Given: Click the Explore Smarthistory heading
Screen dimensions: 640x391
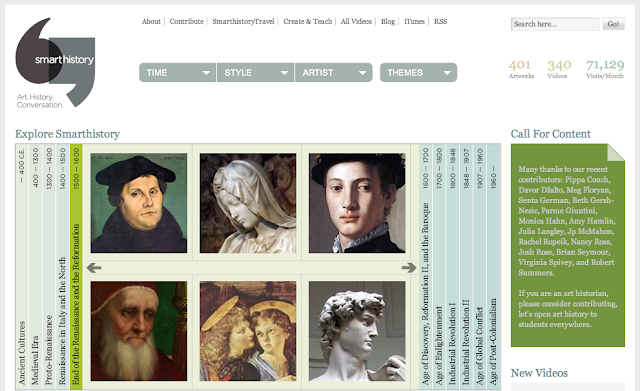Looking at the screenshot, I should [x=67, y=134].
